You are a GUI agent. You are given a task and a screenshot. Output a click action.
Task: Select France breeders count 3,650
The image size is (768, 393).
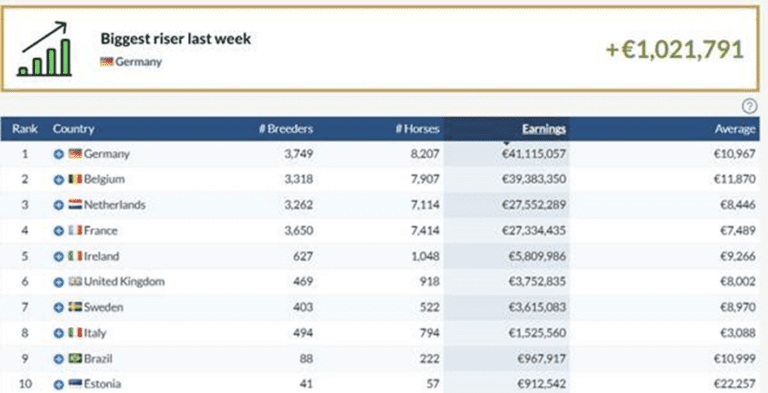click(298, 231)
